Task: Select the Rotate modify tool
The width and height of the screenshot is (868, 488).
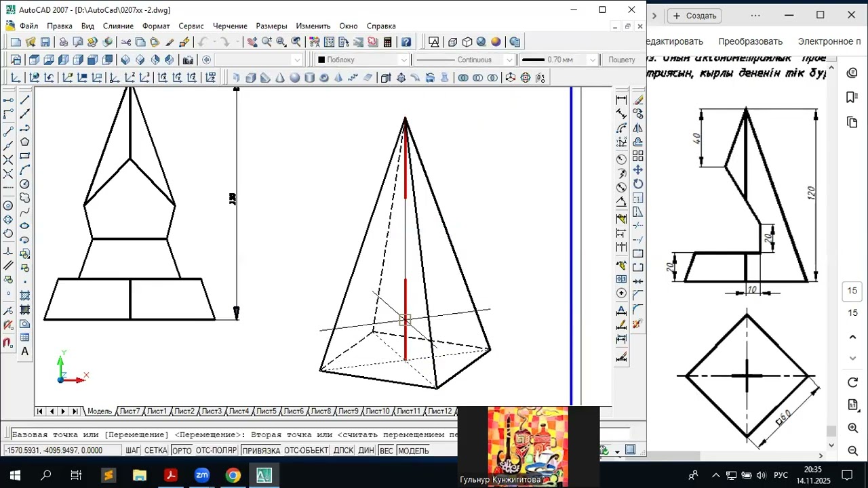Action: click(638, 184)
